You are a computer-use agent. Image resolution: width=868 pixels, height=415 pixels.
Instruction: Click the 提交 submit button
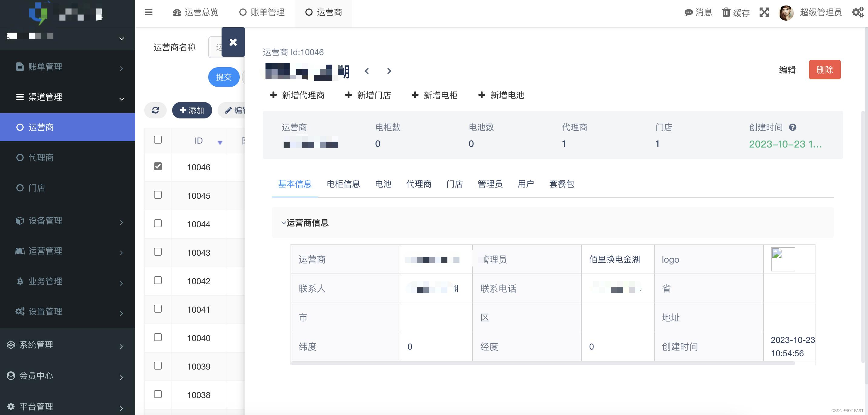click(x=223, y=77)
